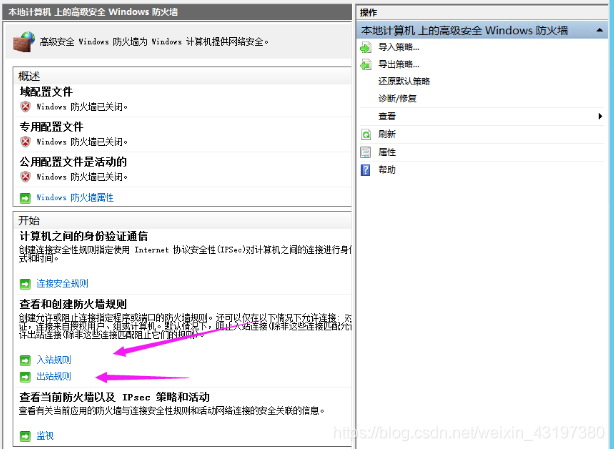
Task: Click the 计算机之间的身份验证通信 heading
Action: coord(84,236)
